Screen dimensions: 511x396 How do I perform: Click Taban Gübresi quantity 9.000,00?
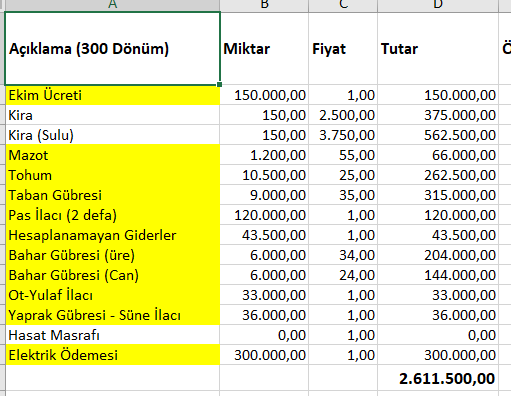[264, 195]
